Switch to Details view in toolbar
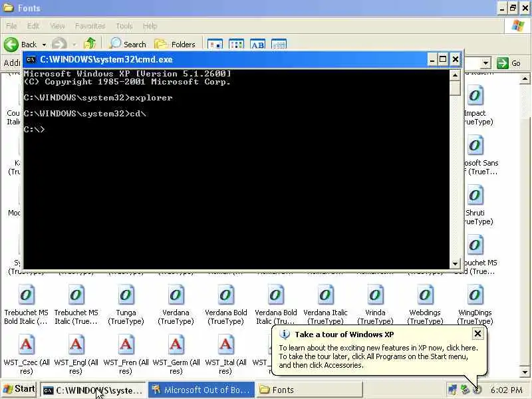532x399 pixels. tap(279, 45)
